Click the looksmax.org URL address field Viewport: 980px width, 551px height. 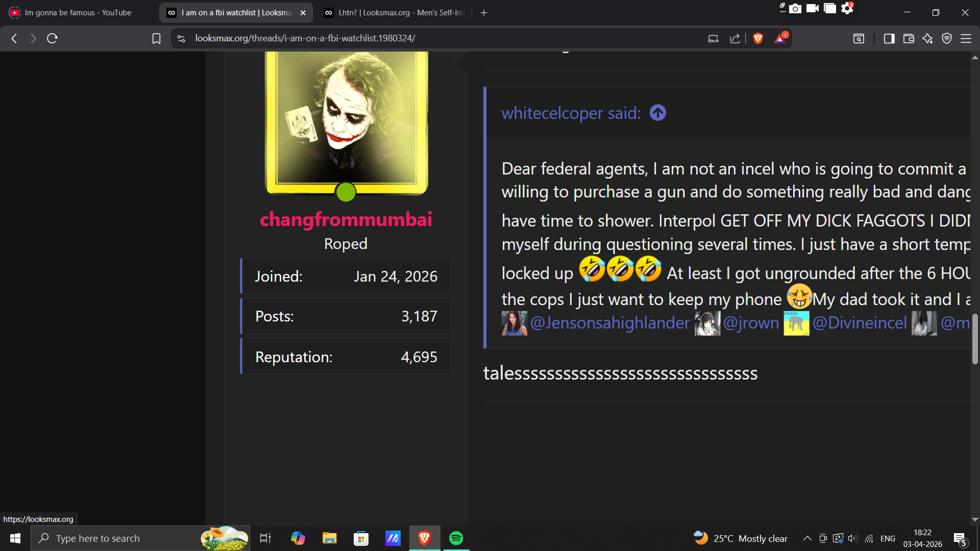305,38
